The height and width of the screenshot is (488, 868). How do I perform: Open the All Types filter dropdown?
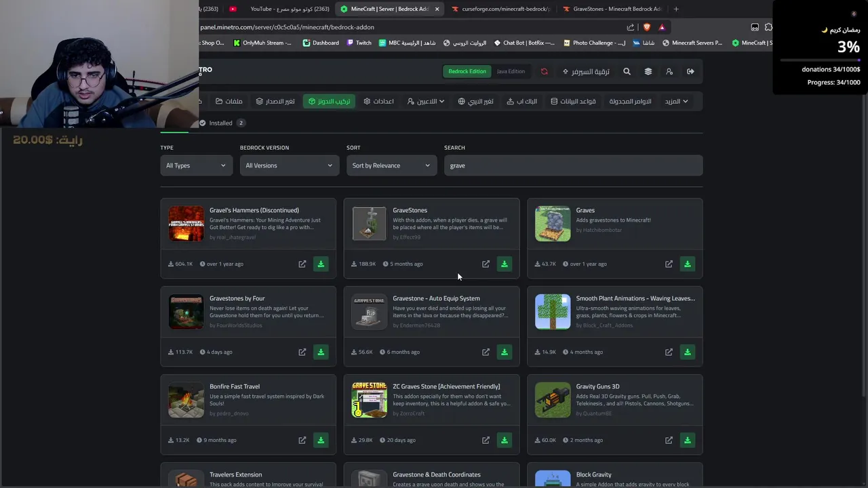click(196, 165)
